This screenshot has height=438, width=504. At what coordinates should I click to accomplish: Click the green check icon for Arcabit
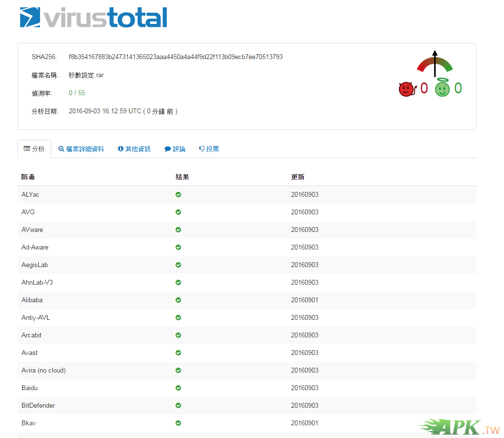point(178,335)
